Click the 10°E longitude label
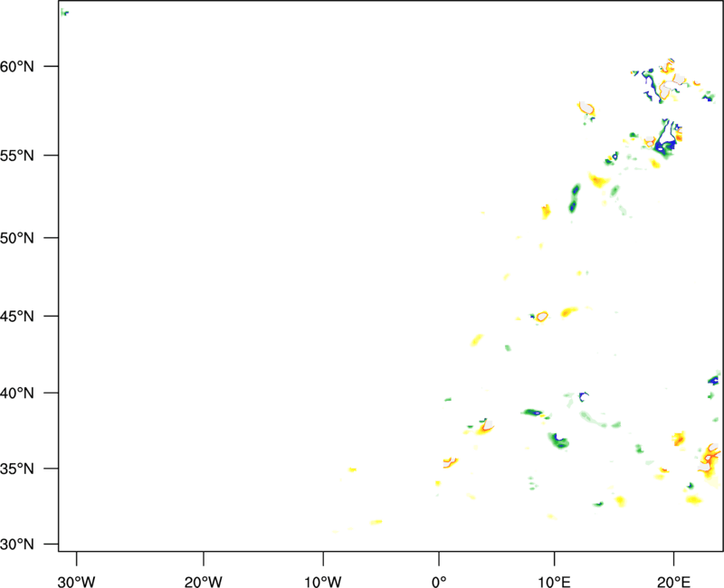The height and width of the screenshot is (588, 724). (x=554, y=582)
